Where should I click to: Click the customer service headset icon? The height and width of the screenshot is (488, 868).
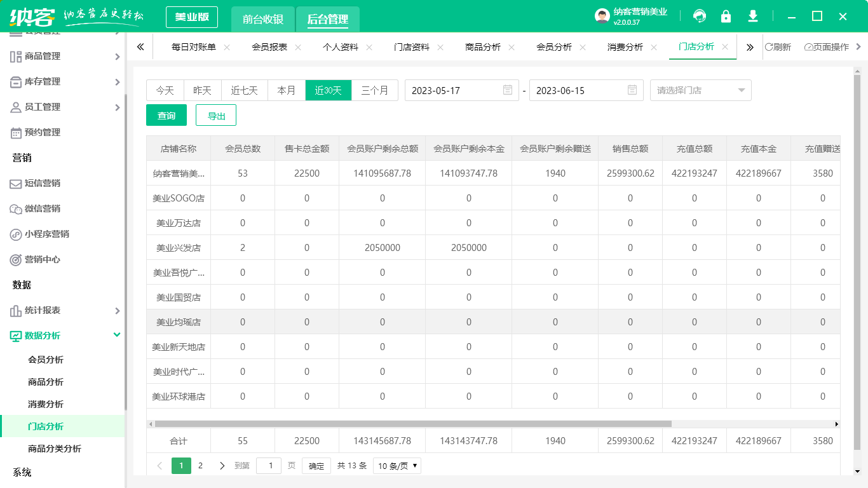click(x=700, y=17)
